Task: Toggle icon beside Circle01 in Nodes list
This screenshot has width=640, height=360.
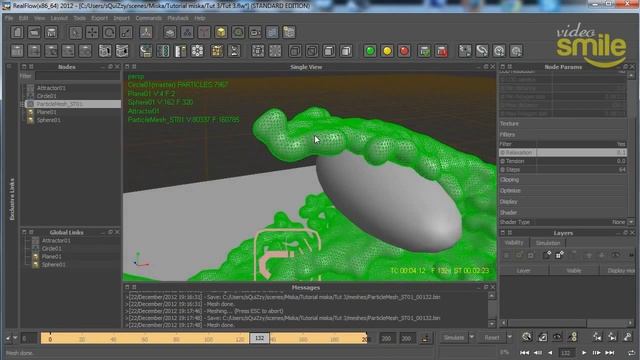Action: [x=31, y=96]
